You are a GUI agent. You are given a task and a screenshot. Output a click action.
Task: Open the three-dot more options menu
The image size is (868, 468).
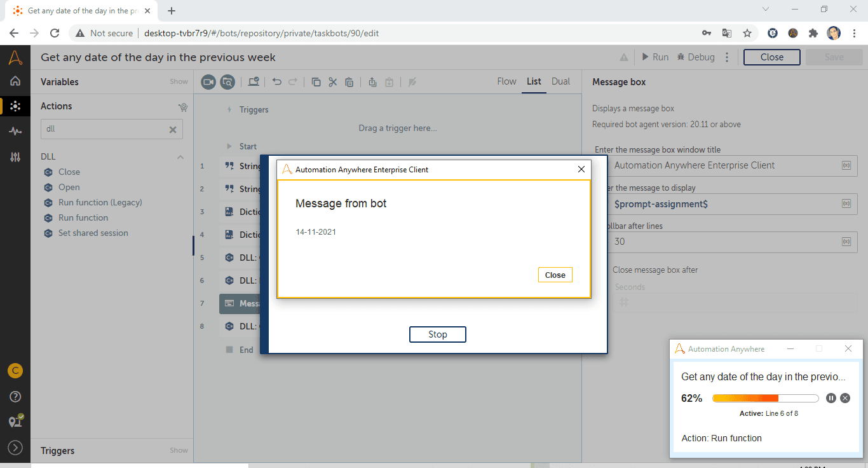pos(728,57)
